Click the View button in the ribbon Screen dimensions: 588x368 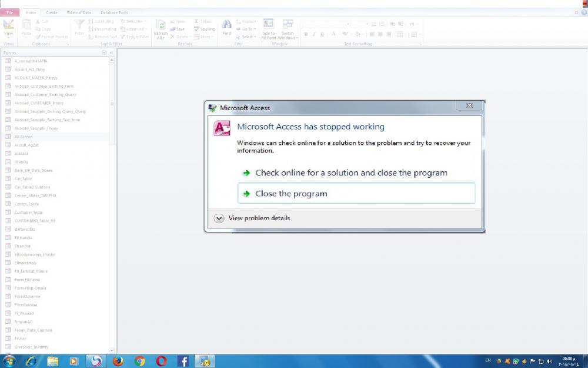coord(8,28)
